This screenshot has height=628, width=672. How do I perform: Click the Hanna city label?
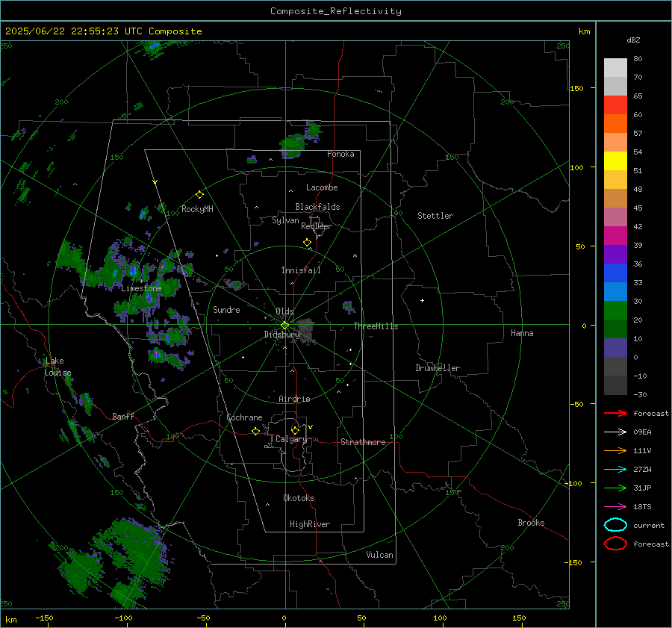522,333
